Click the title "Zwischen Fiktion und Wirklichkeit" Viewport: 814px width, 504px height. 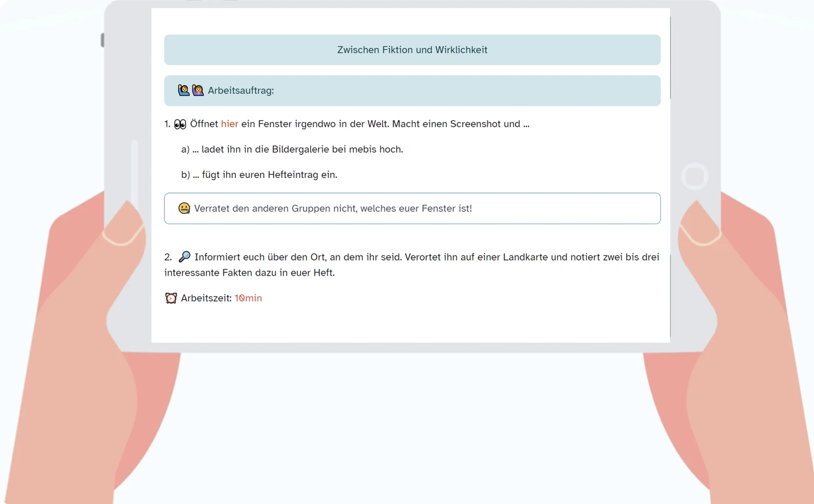[412, 50]
